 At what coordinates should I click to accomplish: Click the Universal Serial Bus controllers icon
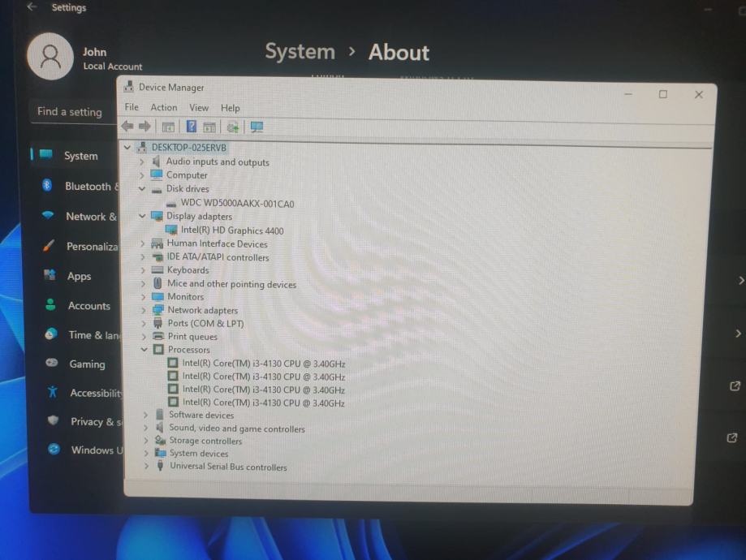[x=161, y=466]
